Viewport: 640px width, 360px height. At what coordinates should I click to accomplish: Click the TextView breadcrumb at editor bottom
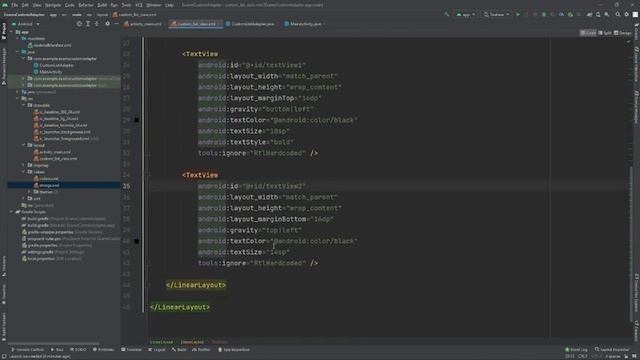click(219, 342)
